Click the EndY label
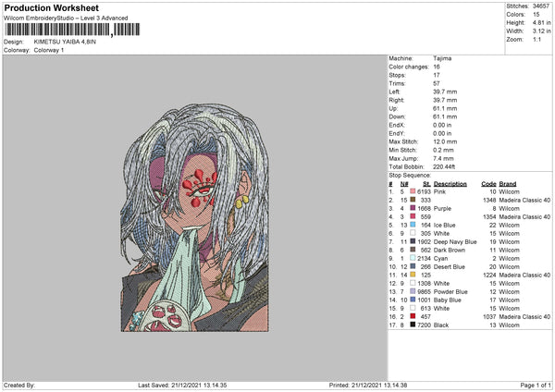The image size is (555, 392). click(397, 133)
